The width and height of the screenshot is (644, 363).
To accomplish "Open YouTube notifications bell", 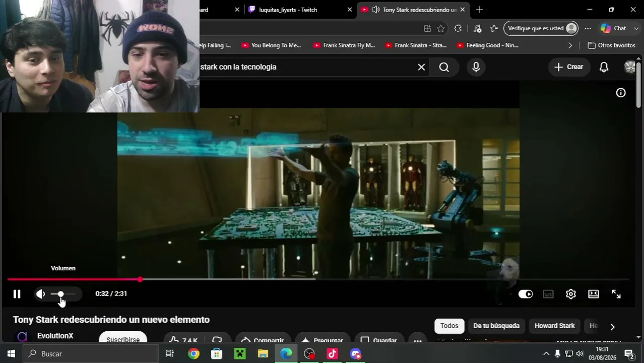I will pos(604,67).
